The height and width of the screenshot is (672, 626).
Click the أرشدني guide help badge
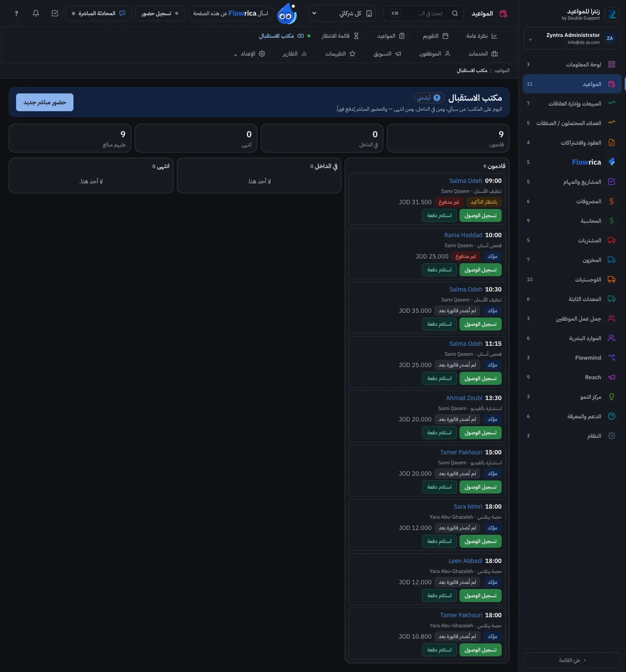pos(430,98)
